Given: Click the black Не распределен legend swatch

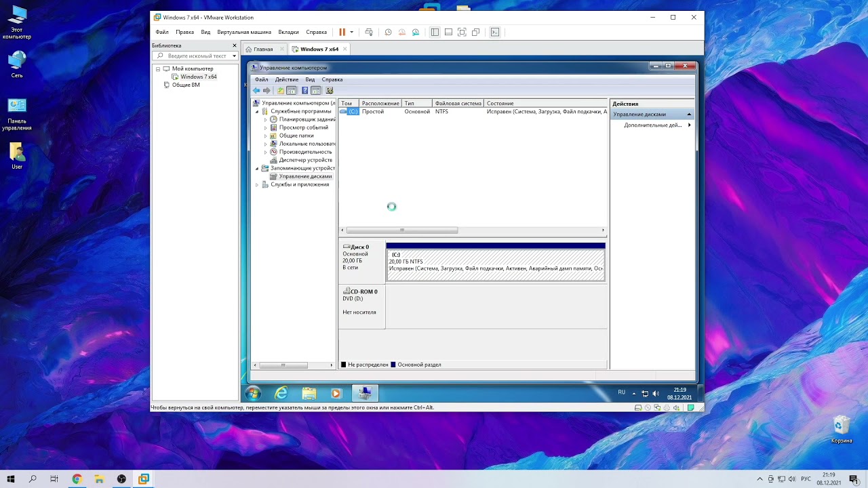Looking at the screenshot, I should (343, 365).
